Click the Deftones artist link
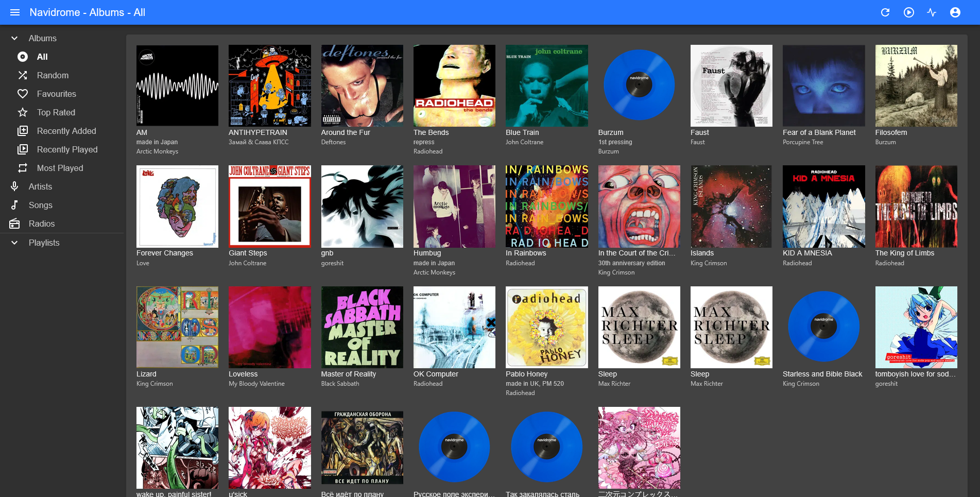The width and height of the screenshot is (980, 497). coord(333,142)
